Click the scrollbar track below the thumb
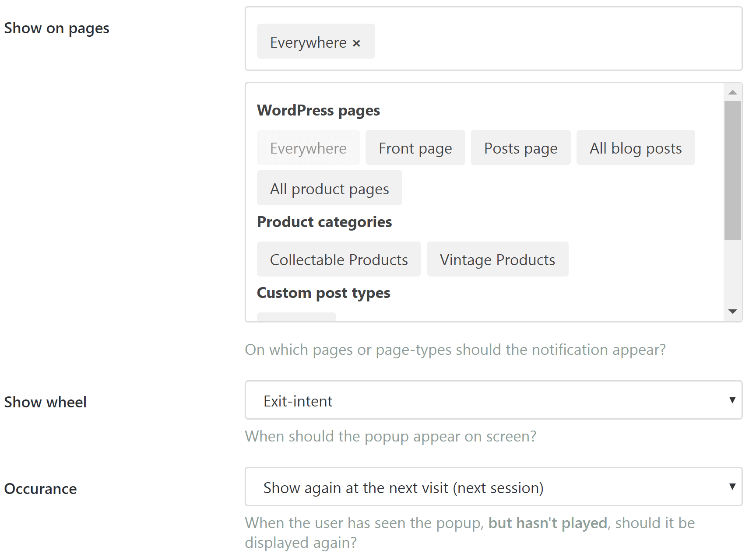The image size is (756, 557). tap(732, 271)
